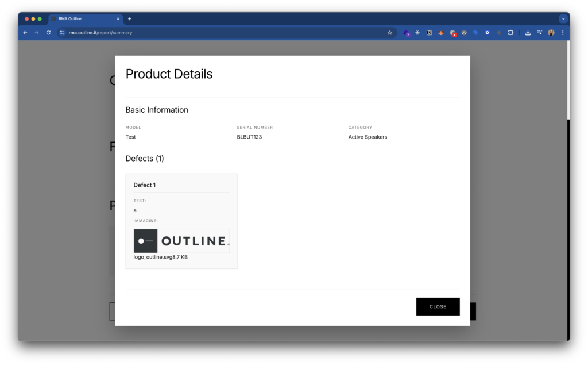Open the media controls icon

pyautogui.click(x=539, y=33)
